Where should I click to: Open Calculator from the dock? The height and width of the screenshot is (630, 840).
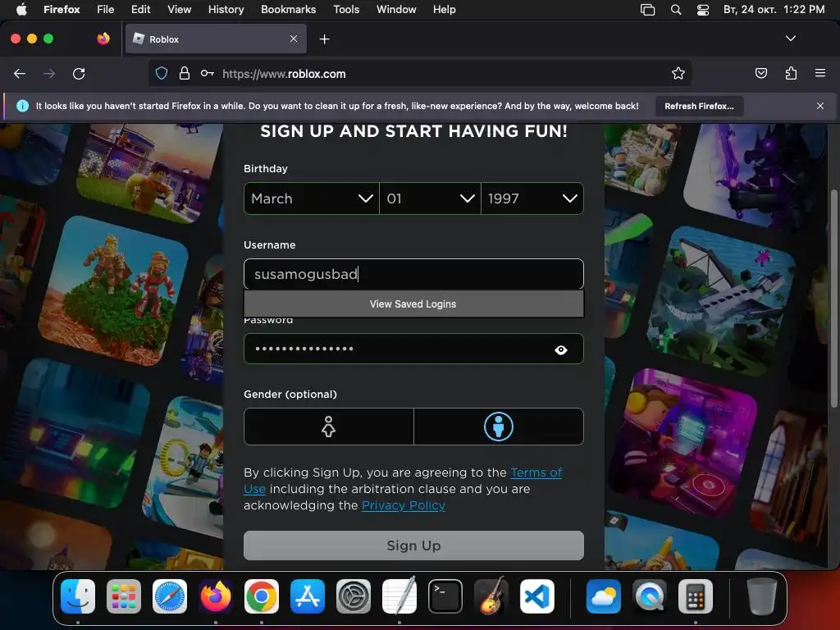point(696,596)
